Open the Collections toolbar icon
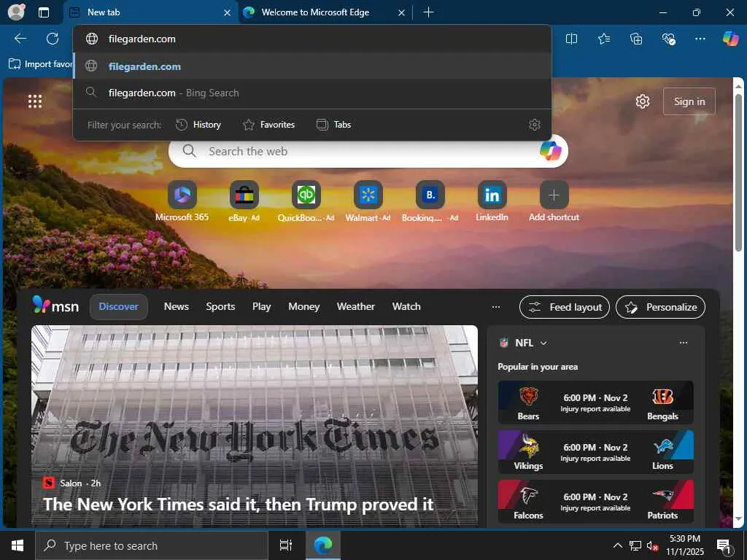 (636, 39)
